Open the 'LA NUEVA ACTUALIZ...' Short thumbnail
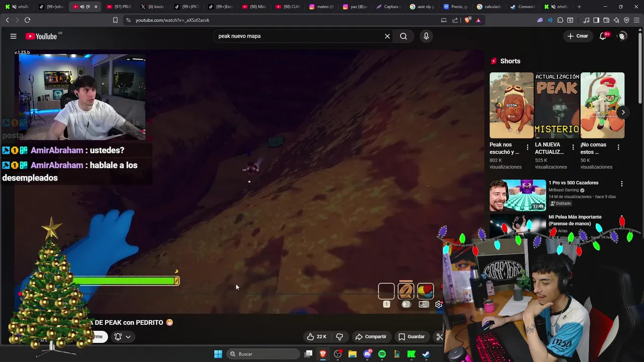The width and height of the screenshot is (644, 362). [x=557, y=105]
